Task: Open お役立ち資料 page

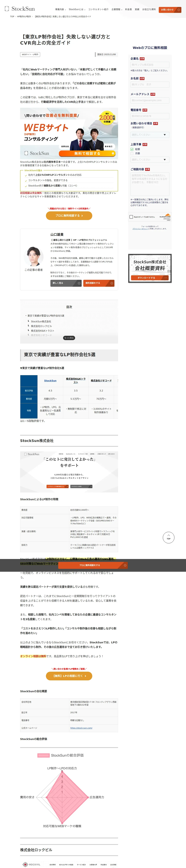Action: pyautogui.click(x=149, y=9)
